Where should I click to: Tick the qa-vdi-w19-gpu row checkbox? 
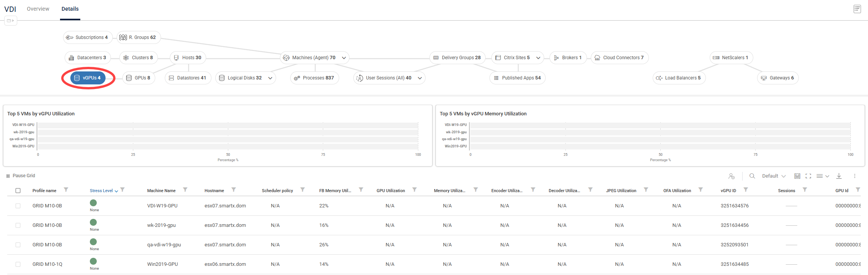(18, 245)
